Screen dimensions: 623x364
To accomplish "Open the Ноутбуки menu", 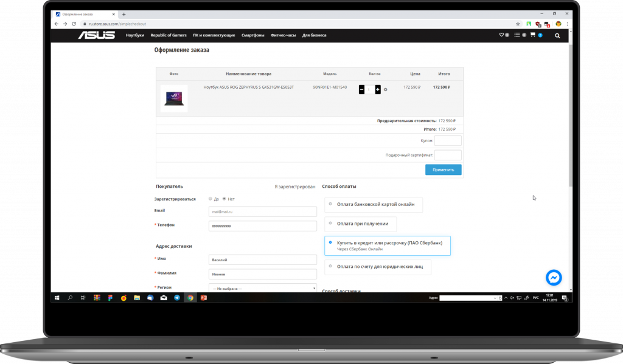I will (x=134, y=35).
